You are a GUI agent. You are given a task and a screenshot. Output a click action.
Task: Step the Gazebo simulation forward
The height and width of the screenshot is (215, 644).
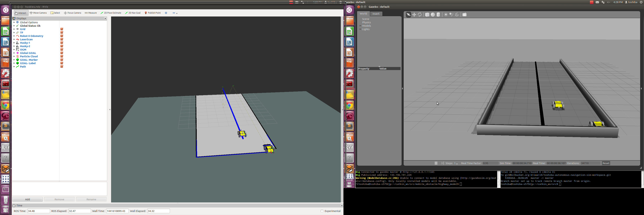coord(443,163)
